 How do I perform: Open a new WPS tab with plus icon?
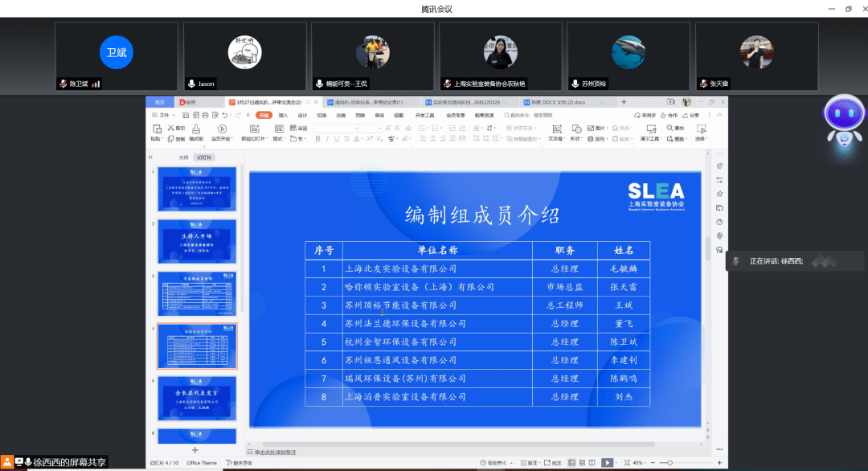[x=624, y=102]
